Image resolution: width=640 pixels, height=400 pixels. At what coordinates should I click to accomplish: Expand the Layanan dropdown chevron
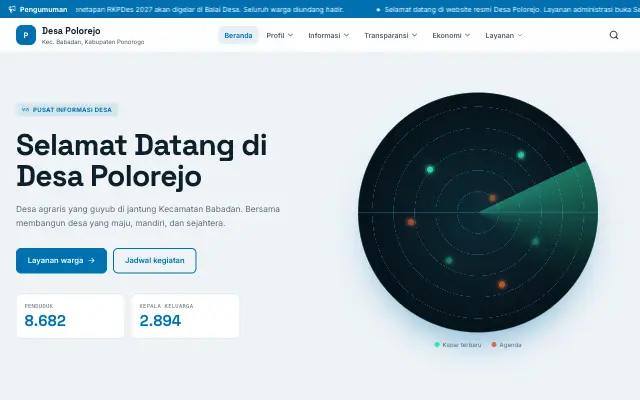[520, 35]
